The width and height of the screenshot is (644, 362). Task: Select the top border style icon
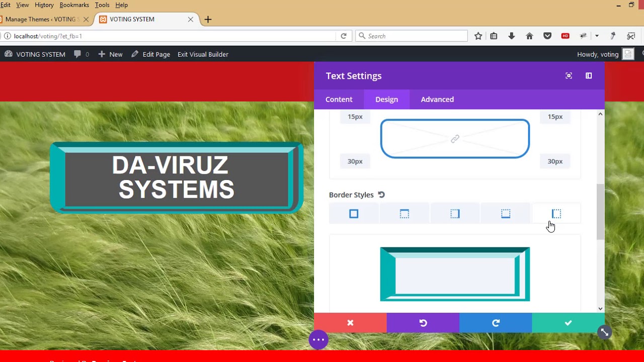point(405,214)
